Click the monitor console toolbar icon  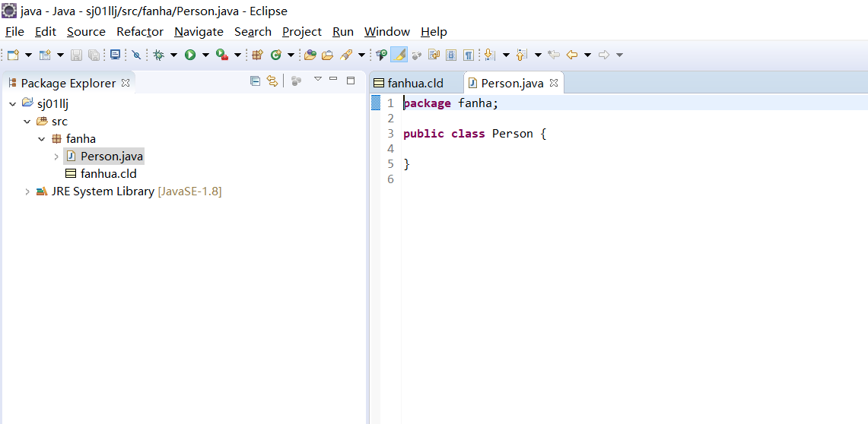tap(115, 55)
